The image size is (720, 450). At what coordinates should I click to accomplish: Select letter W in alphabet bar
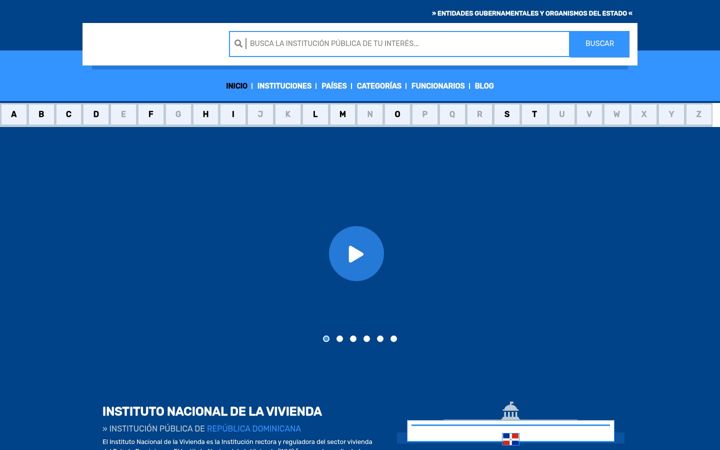pos(616,114)
